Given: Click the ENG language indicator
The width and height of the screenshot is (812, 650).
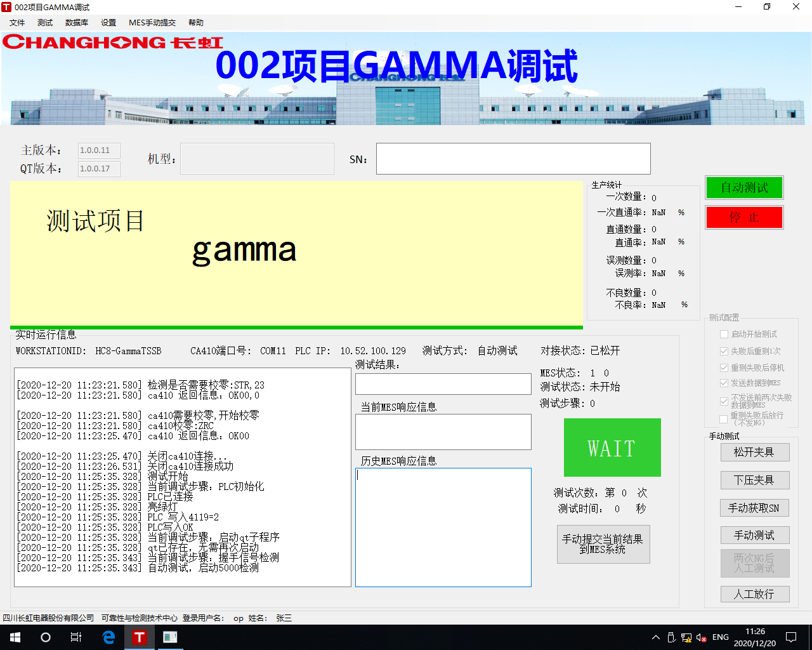Looking at the screenshot, I should coord(721,637).
